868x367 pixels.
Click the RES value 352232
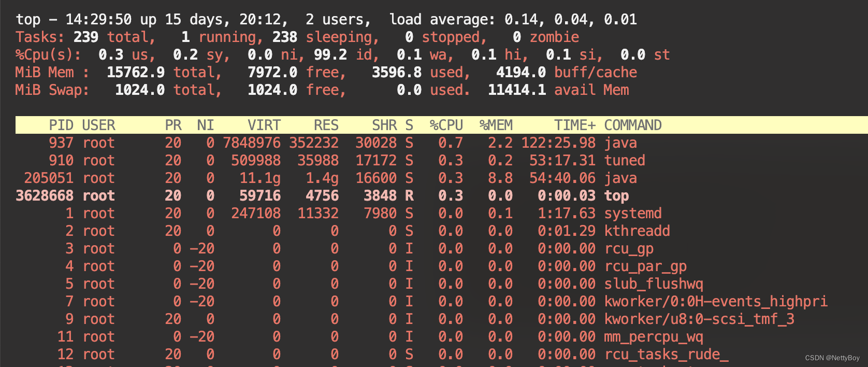click(314, 143)
